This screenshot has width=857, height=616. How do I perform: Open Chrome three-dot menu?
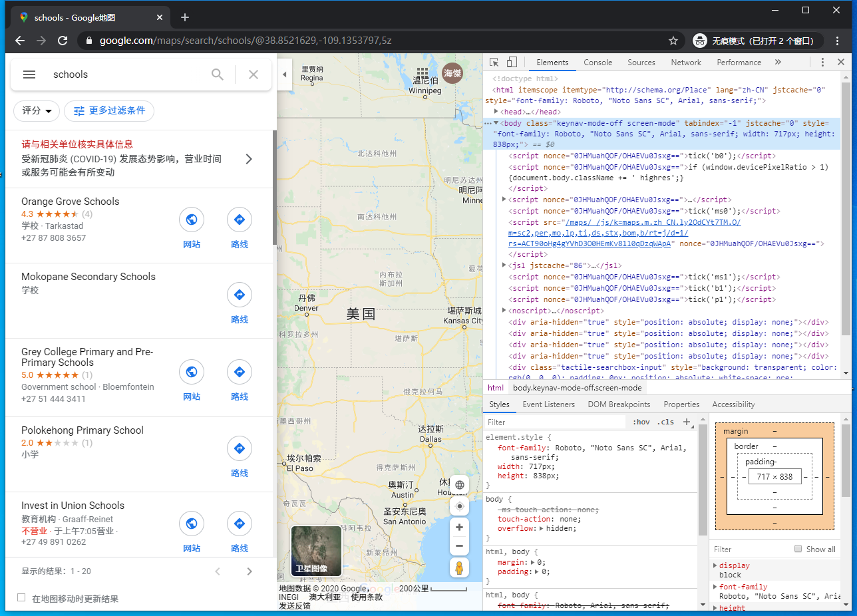[x=838, y=41]
